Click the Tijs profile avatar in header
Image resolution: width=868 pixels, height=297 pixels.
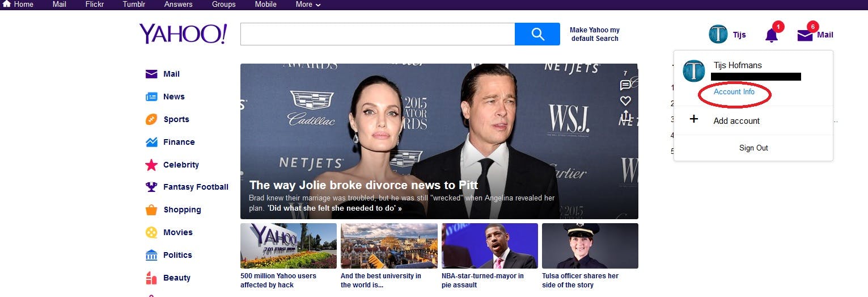[718, 34]
